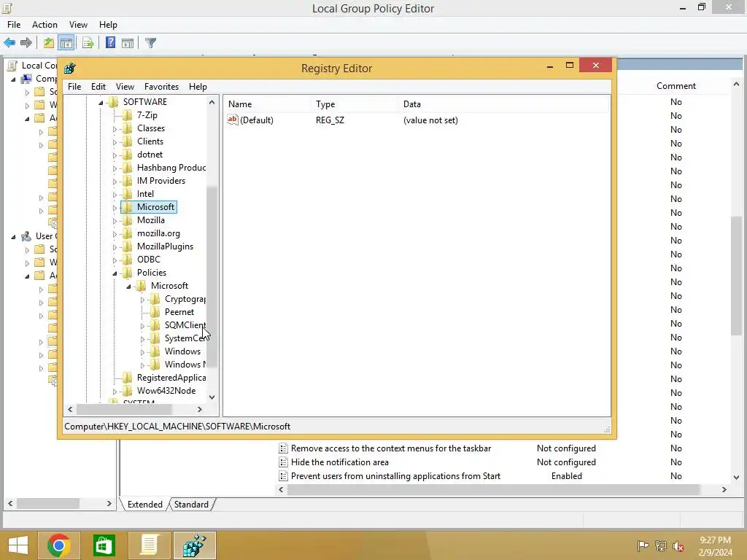Screen dimensions: 747x560
Task: Expand the SQMClient registry key
Action: click(142, 326)
